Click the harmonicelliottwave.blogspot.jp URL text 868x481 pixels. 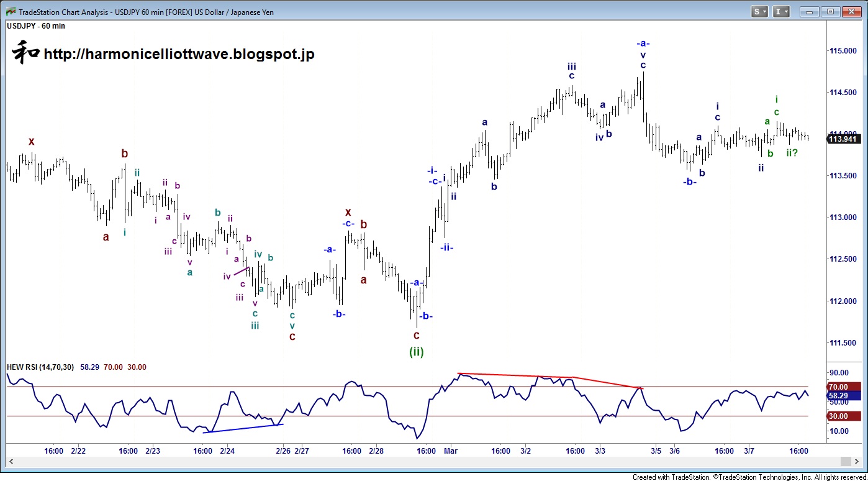tap(179, 54)
